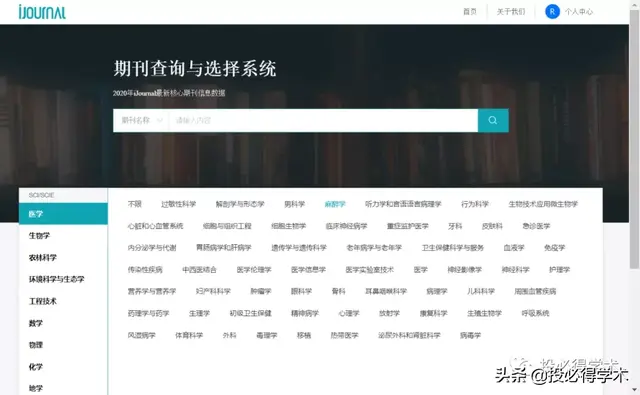This screenshot has height=395, width=640.
Task: Choose the 儿科科学 subject filter
Action: point(481,291)
